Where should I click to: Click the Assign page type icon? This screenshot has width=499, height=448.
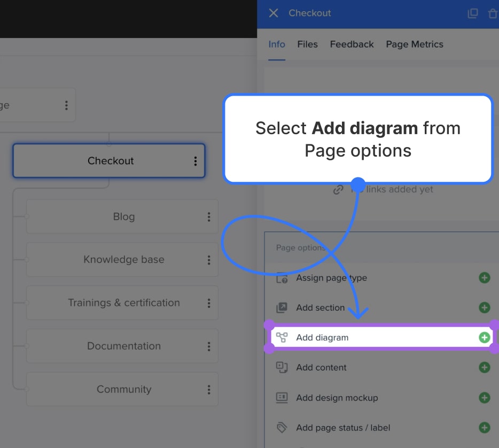[x=282, y=278]
